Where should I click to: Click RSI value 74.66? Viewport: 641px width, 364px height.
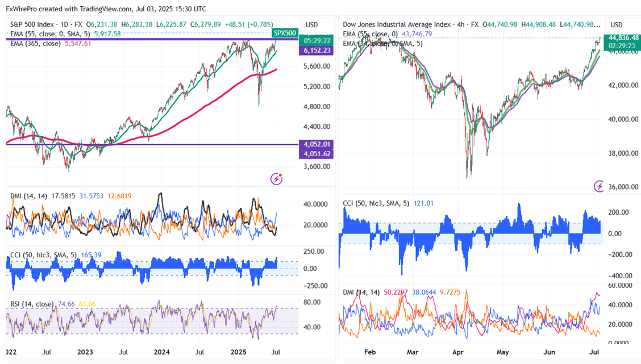[x=66, y=304]
